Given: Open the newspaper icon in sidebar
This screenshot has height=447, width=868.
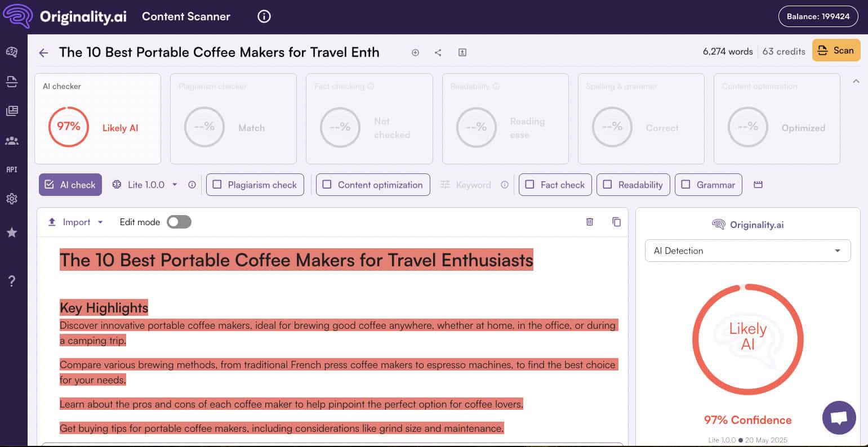Looking at the screenshot, I should coord(12,111).
